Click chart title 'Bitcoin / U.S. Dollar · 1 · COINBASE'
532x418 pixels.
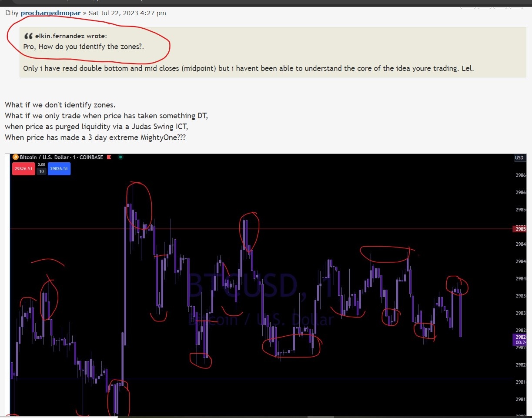[x=61, y=157]
